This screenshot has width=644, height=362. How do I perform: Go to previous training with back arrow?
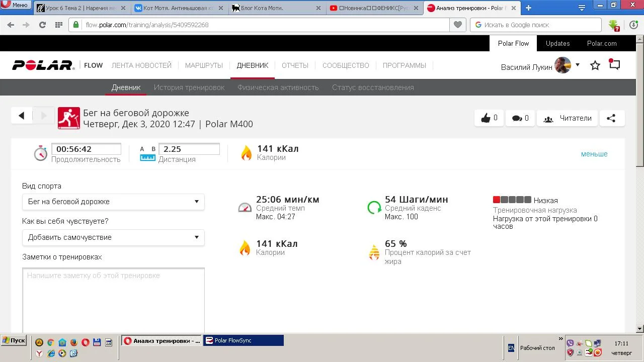click(21, 116)
